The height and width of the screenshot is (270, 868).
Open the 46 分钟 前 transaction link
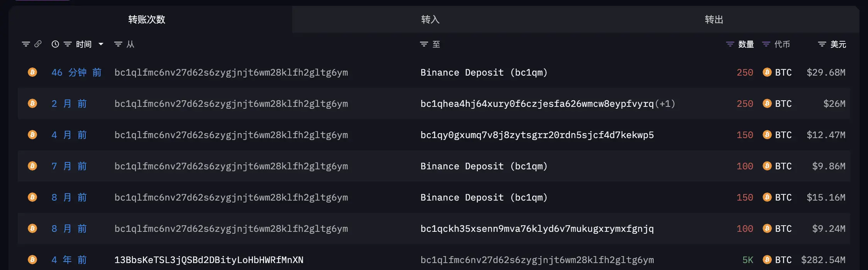pyautogui.click(x=76, y=73)
